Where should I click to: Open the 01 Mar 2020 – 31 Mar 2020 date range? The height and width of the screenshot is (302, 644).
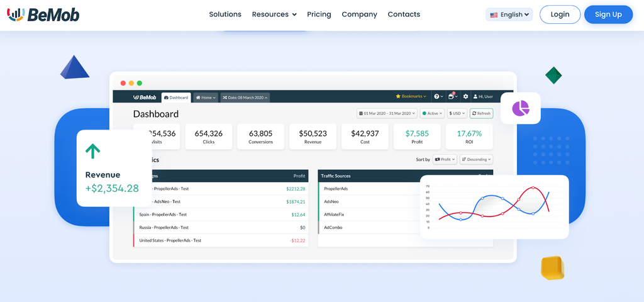(387, 113)
